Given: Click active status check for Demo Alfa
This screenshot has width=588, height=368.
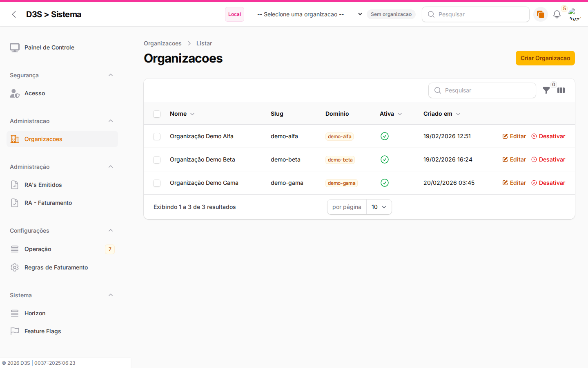Looking at the screenshot, I should pos(385,136).
